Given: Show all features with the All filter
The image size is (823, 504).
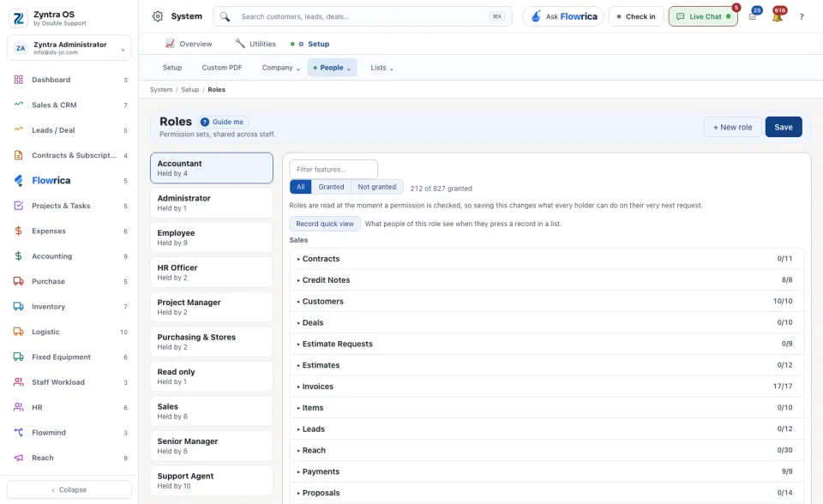Looking at the screenshot, I should click(300, 187).
